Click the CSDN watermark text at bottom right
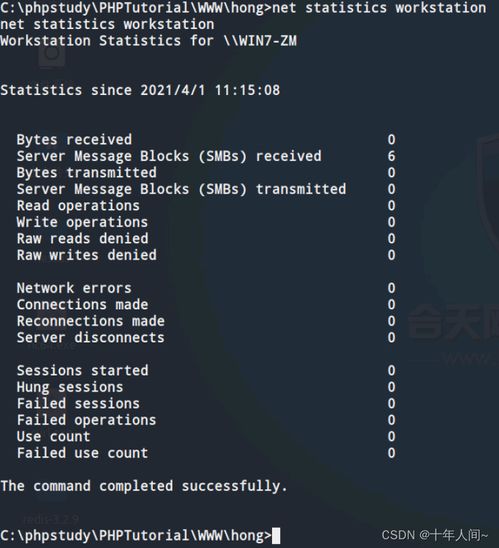This screenshot has width=499, height=548. (435, 535)
